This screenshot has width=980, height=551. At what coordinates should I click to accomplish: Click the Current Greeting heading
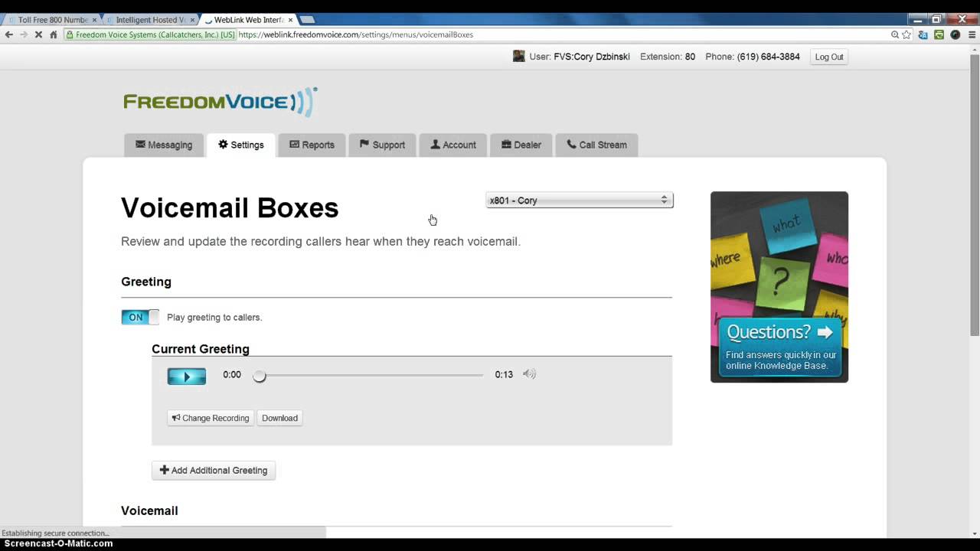coord(201,349)
